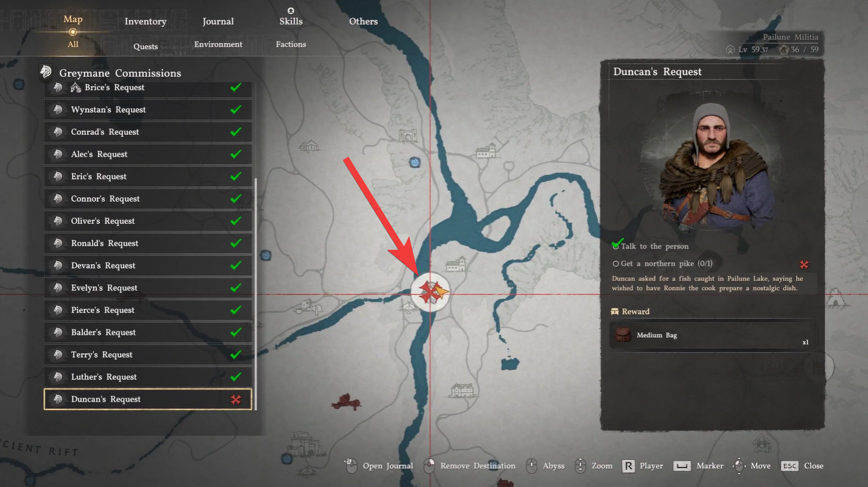The image size is (868, 487).
Task: Select Duncan's Request in the list
Action: [x=148, y=399]
